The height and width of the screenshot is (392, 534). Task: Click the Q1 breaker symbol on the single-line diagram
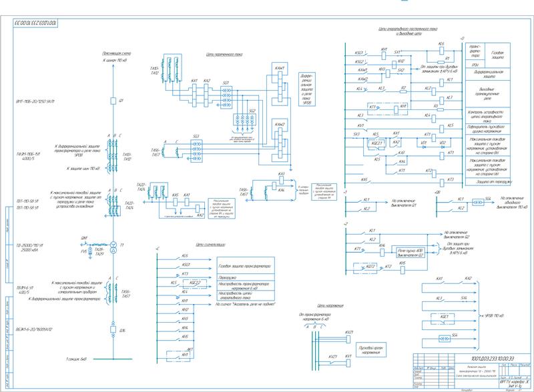pos(113,101)
